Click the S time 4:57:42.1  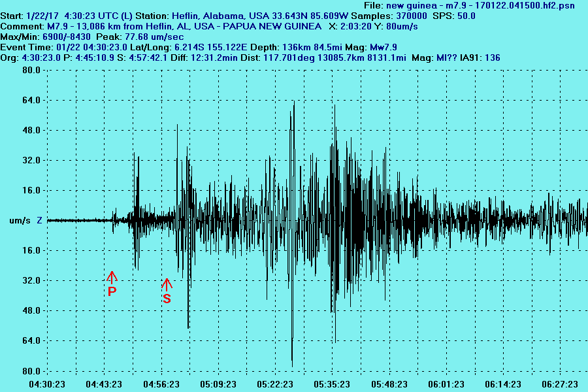coord(148,58)
